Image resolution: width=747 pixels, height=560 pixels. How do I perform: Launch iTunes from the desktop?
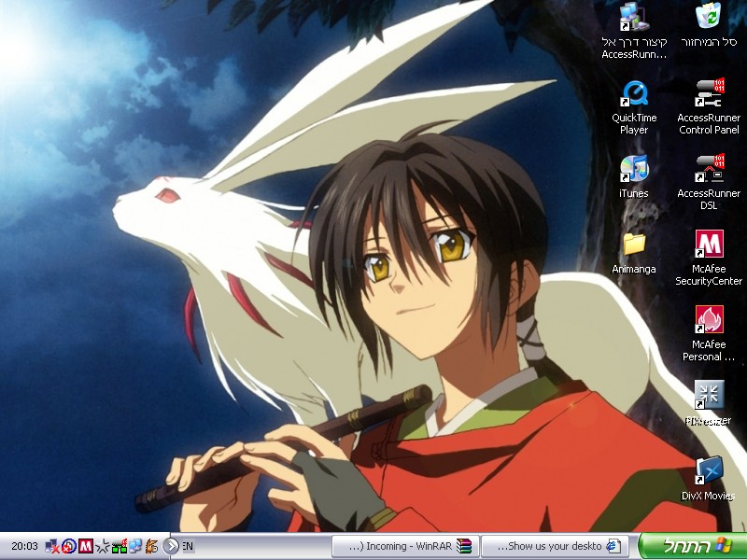point(634,170)
